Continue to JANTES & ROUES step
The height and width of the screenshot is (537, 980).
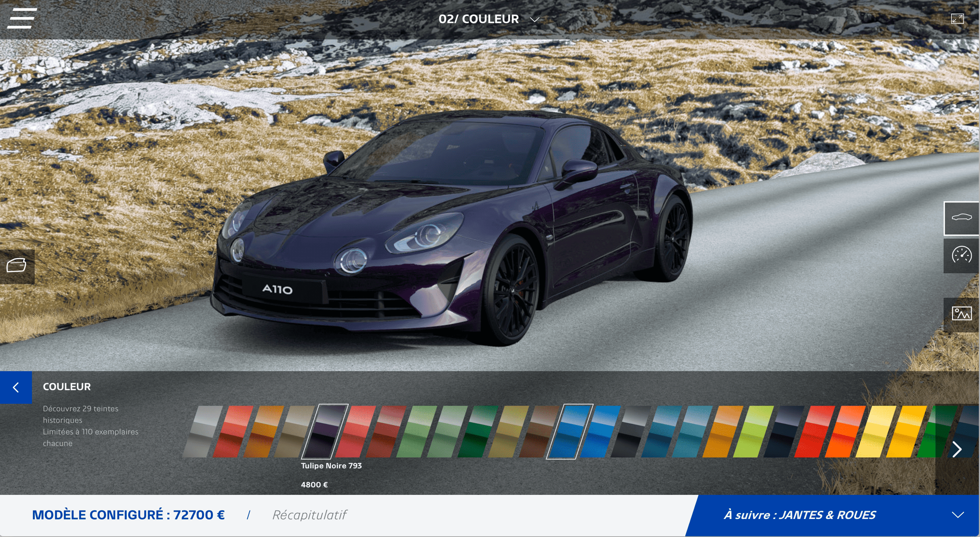tap(799, 515)
